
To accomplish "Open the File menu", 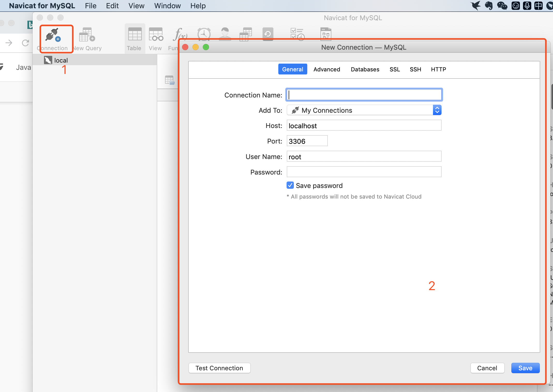I will (x=91, y=6).
